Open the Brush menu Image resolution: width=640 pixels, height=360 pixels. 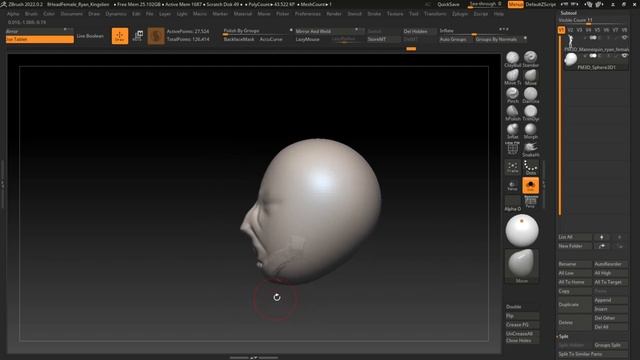[x=31, y=13]
